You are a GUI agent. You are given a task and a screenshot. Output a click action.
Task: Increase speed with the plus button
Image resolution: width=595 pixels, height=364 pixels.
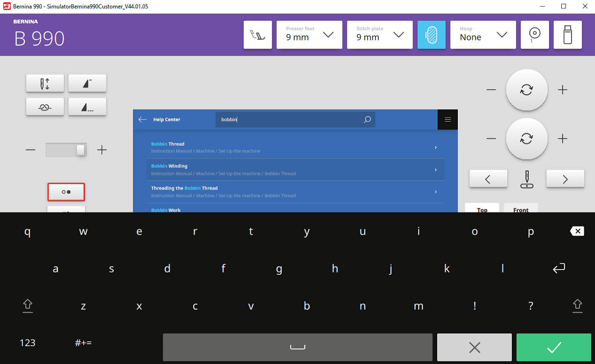tap(102, 150)
